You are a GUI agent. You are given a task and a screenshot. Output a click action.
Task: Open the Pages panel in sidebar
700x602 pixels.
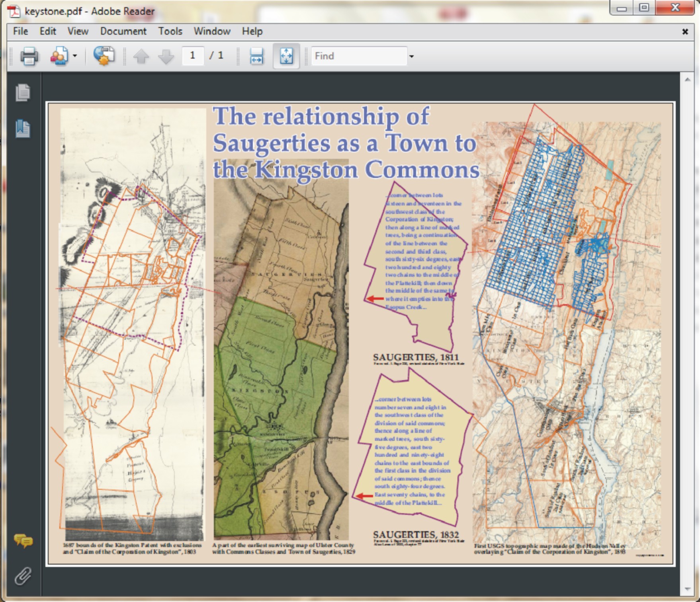[23, 93]
